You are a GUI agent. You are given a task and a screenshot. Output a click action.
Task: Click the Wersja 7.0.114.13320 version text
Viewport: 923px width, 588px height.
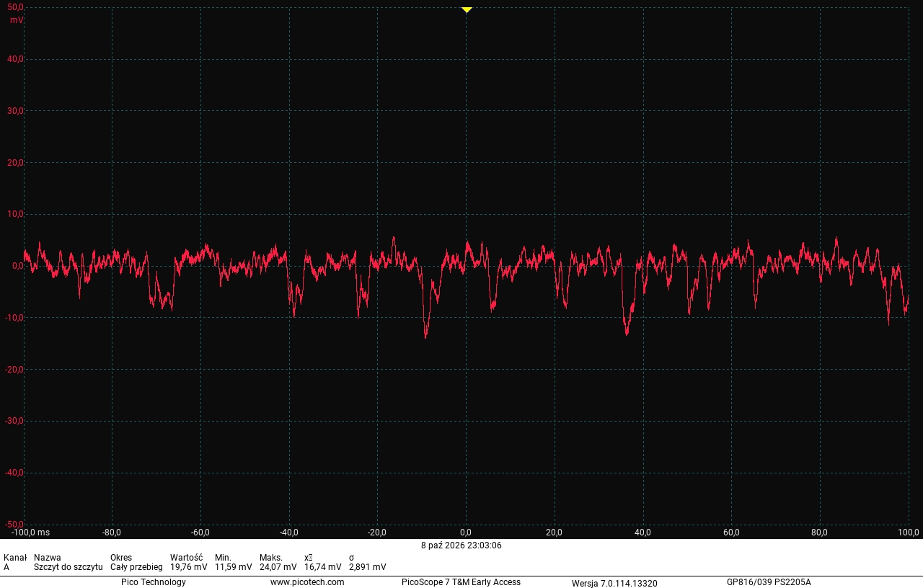(x=614, y=583)
